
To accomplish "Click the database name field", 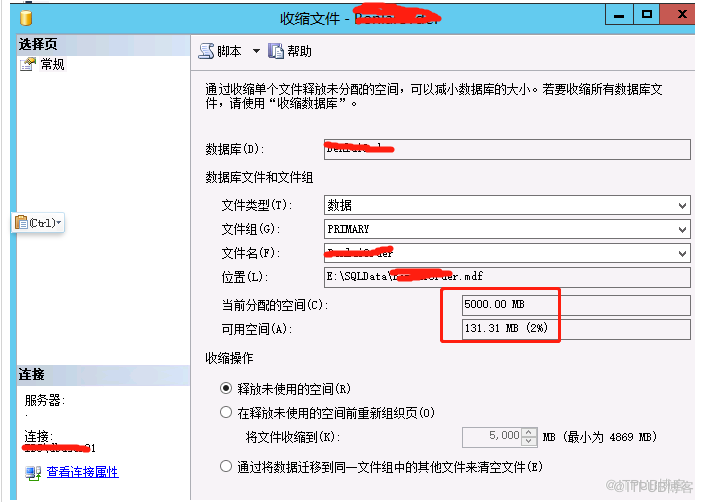I will click(x=507, y=149).
